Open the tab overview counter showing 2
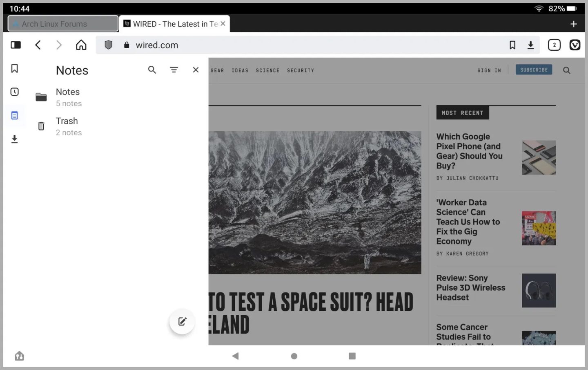 [x=554, y=45]
